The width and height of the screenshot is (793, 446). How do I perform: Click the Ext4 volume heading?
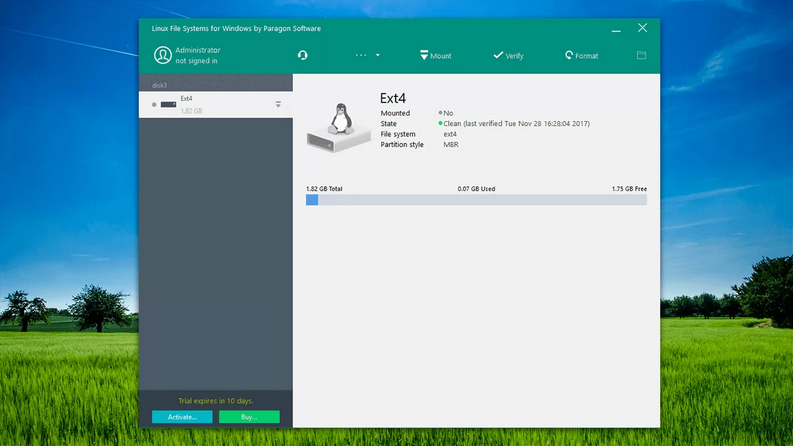(393, 98)
